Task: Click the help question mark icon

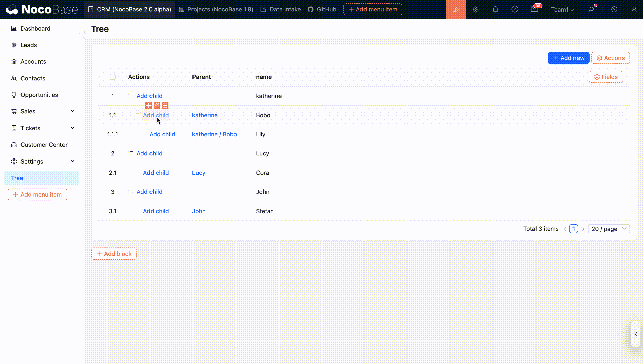Action: [614, 9]
